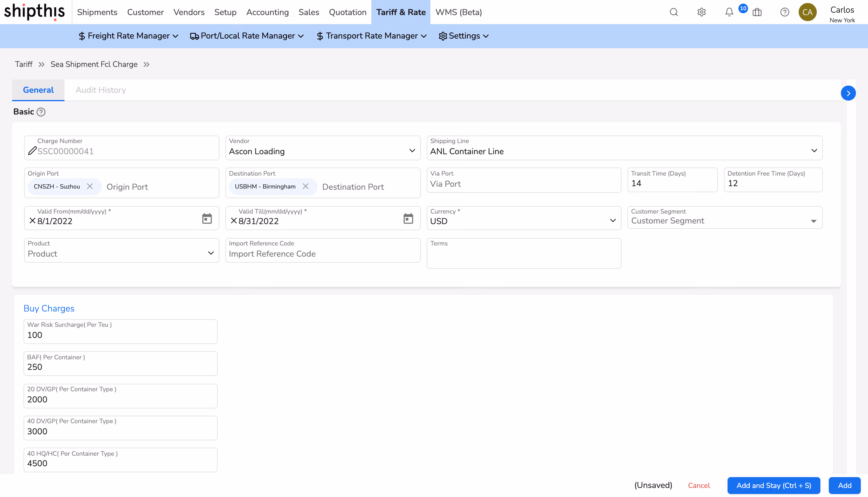Expand the Customer Segment dropdown
Screen dimensions: 868x497
click(x=814, y=221)
